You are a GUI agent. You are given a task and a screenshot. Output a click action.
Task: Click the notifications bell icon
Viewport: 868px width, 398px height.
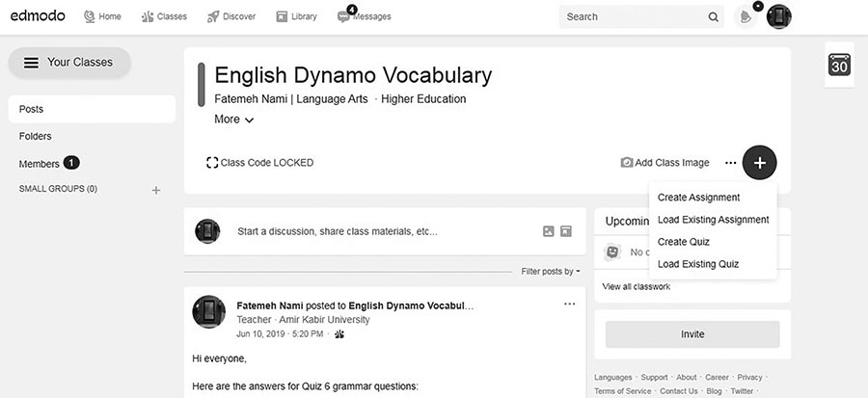(745, 16)
